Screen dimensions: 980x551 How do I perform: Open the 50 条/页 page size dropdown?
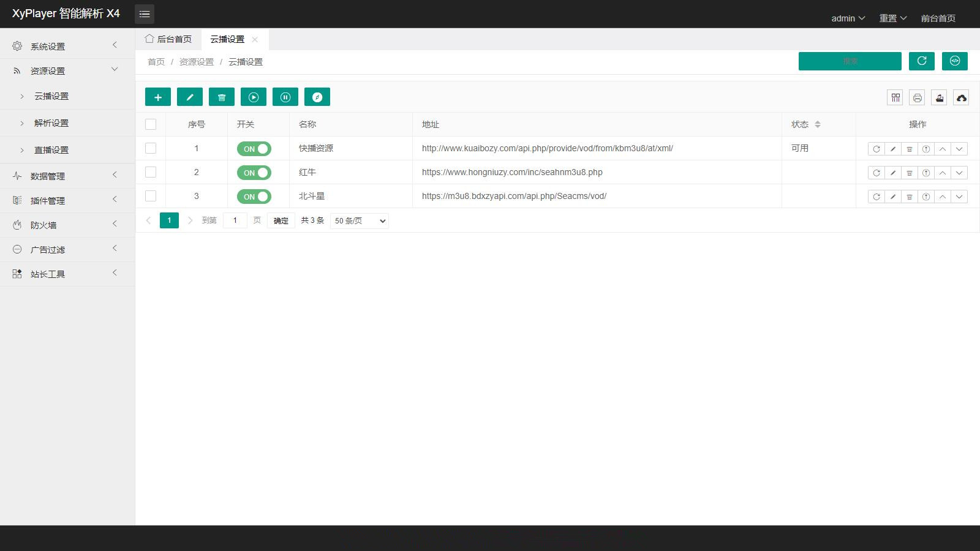click(x=360, y=220)
